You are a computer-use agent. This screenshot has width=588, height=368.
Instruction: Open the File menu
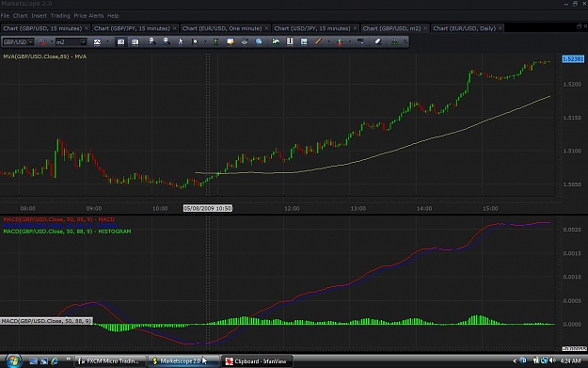click(5, 16)
